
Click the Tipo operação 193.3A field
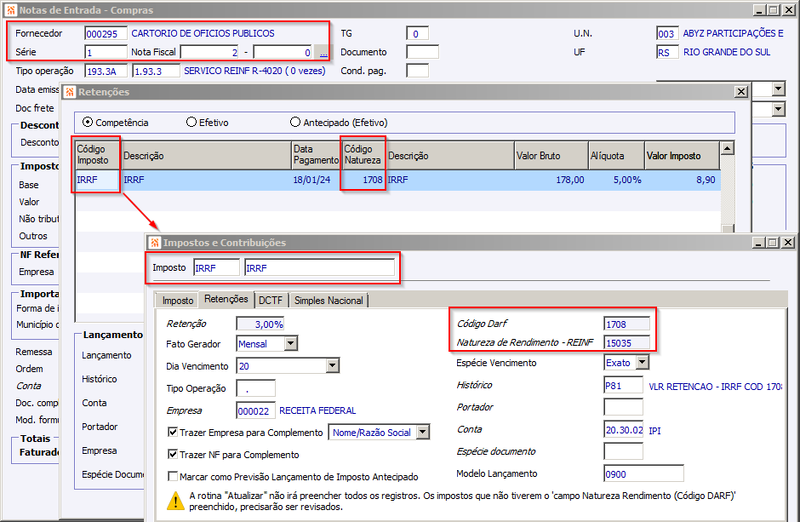(x=106, y=71)
